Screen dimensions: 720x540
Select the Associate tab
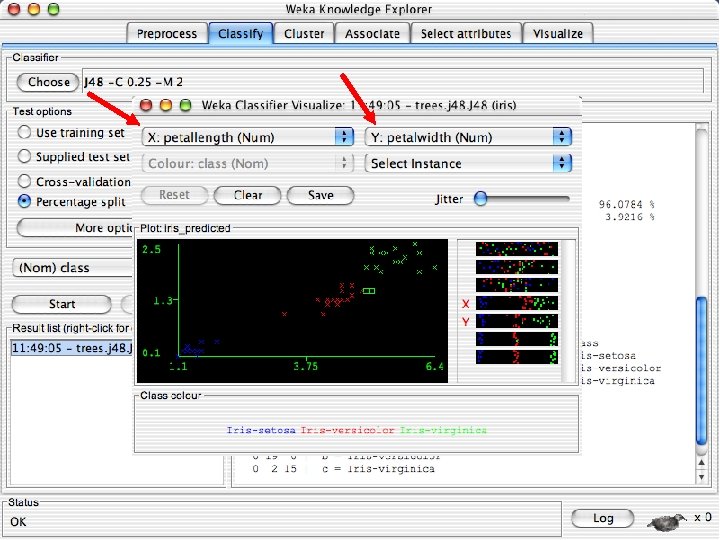point(372,34)
